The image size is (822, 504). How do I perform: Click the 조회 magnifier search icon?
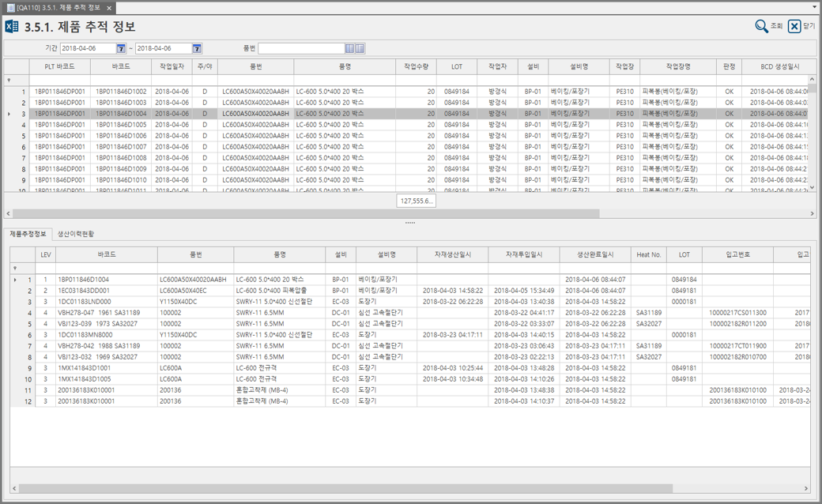click(762, 27)
